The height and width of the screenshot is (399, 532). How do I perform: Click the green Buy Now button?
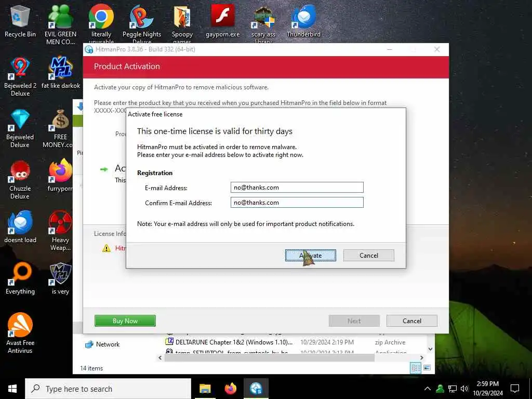point(125,321)
